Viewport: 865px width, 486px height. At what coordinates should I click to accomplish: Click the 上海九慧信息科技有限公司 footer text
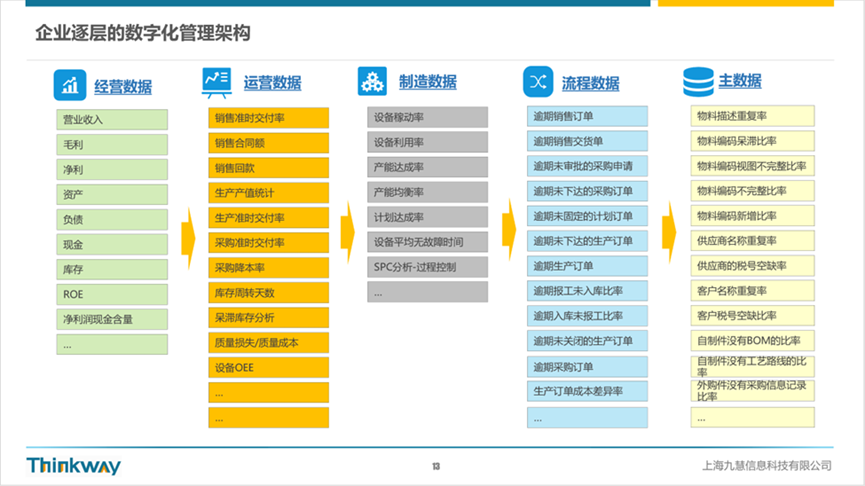pos(767,466)
